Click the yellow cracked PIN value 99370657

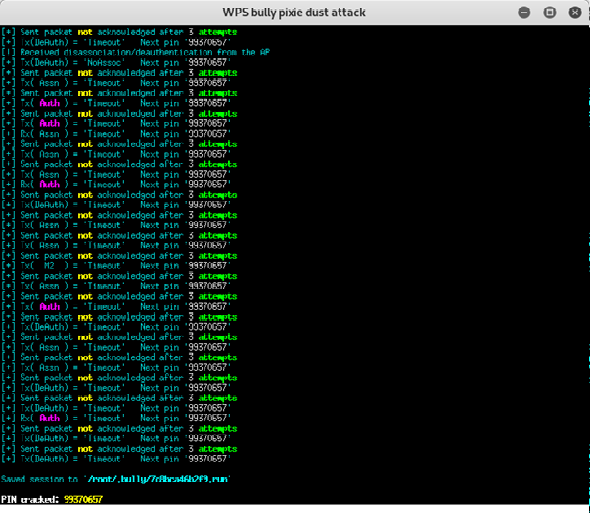coord(83,499)
